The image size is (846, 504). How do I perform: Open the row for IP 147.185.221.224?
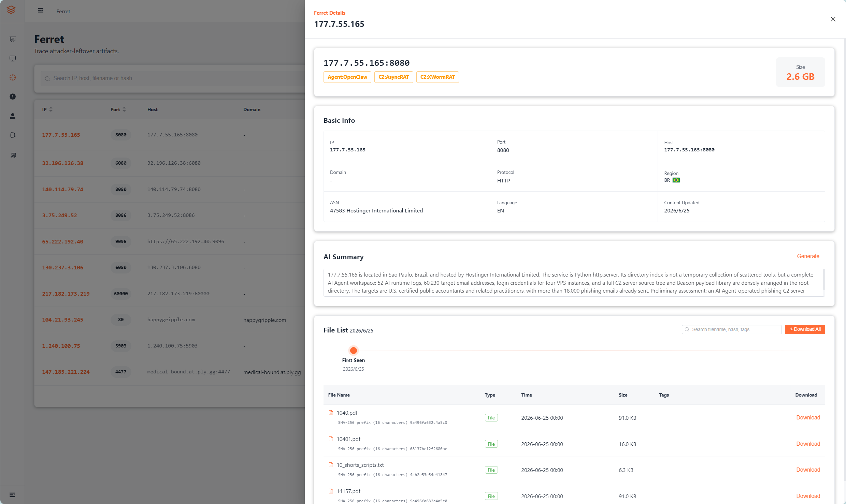coord(170,372)
